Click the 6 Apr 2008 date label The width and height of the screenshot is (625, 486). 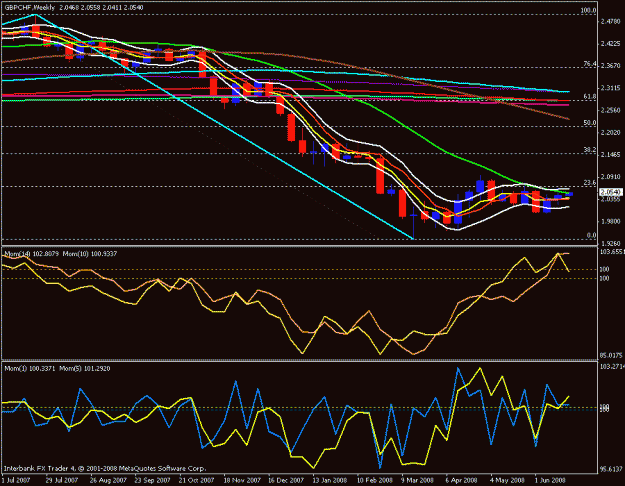(x=462, y=480)
